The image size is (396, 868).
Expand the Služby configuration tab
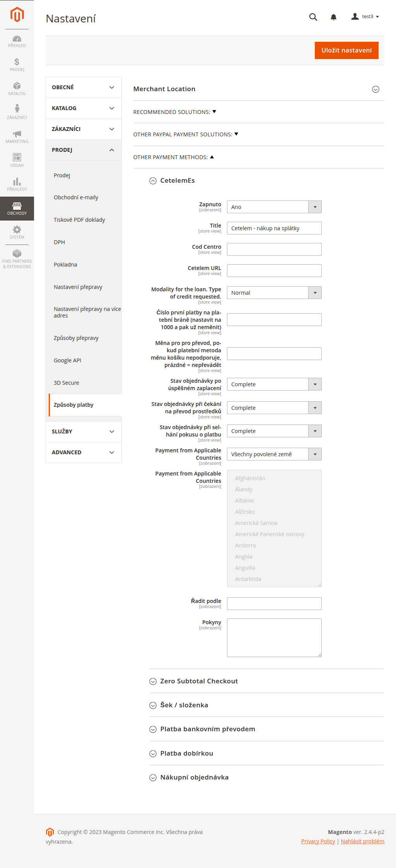coord(84,431)
